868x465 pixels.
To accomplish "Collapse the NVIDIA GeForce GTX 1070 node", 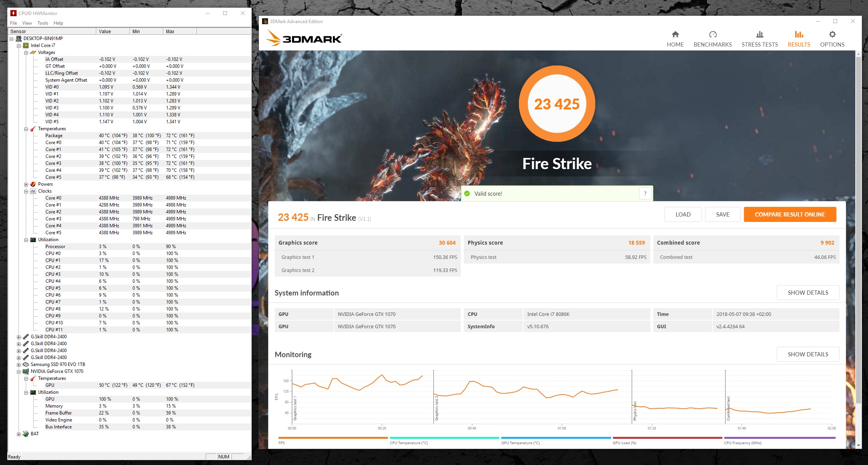I will pyautogui.click(x=18, y=371).
